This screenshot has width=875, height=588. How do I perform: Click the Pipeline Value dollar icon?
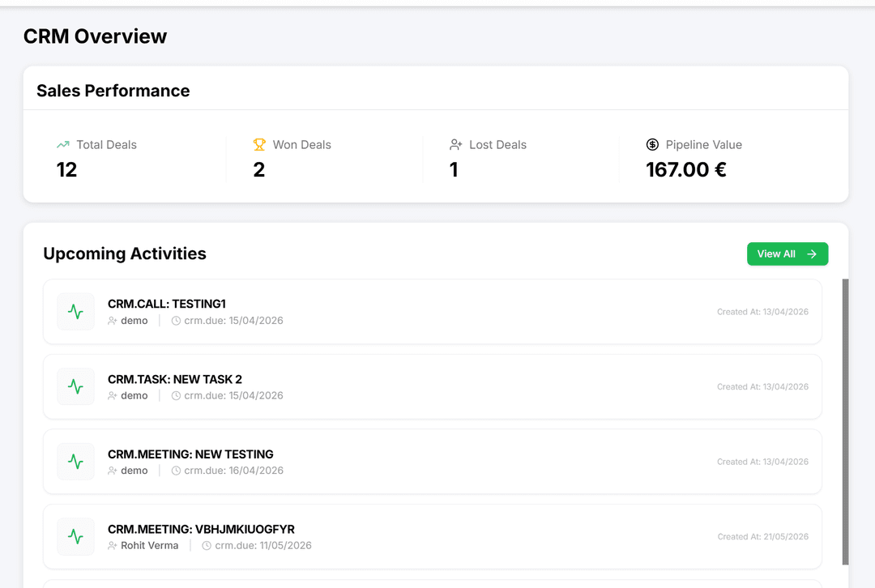(x=652, y=144)
